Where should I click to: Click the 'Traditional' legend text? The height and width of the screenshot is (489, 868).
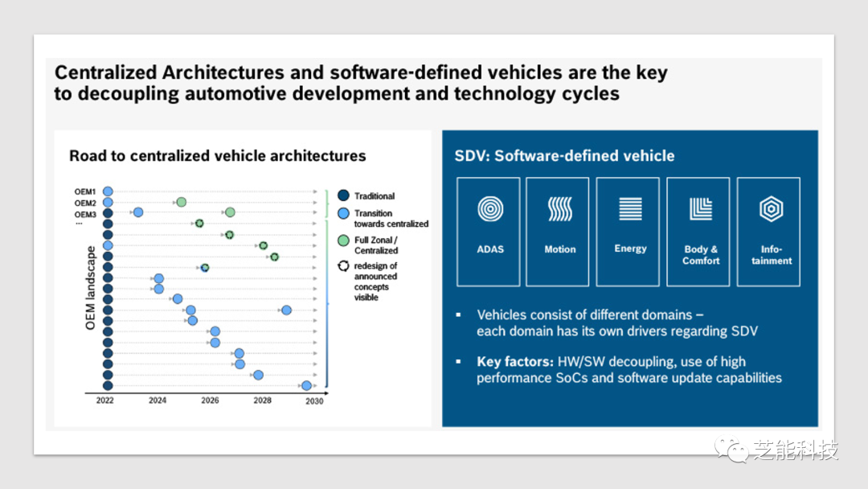(x=375, y=196)
